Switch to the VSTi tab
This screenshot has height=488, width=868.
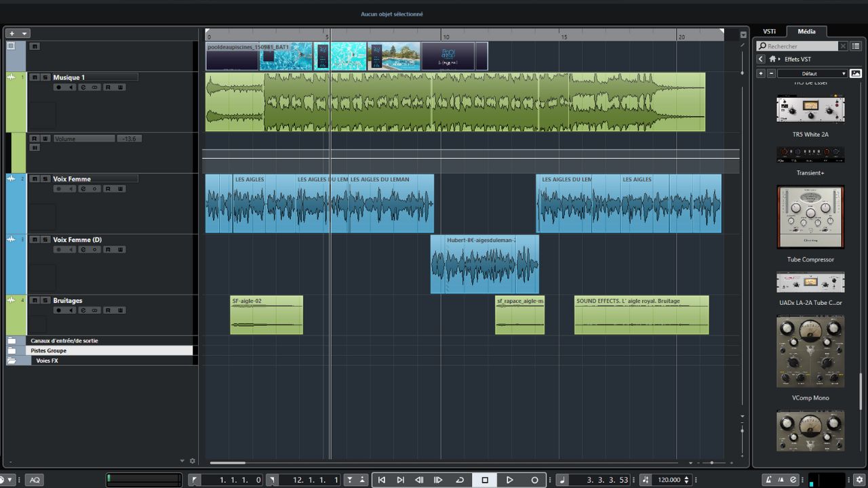point(769,31)
